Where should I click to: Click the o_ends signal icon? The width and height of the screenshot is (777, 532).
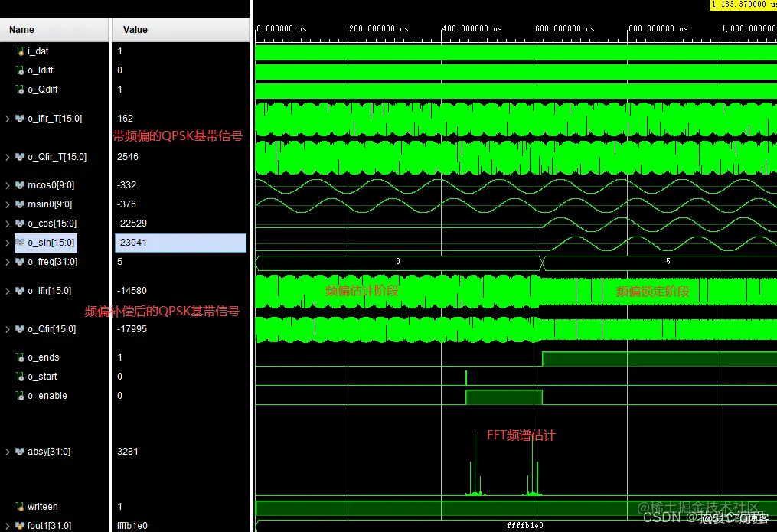point(20,357)
